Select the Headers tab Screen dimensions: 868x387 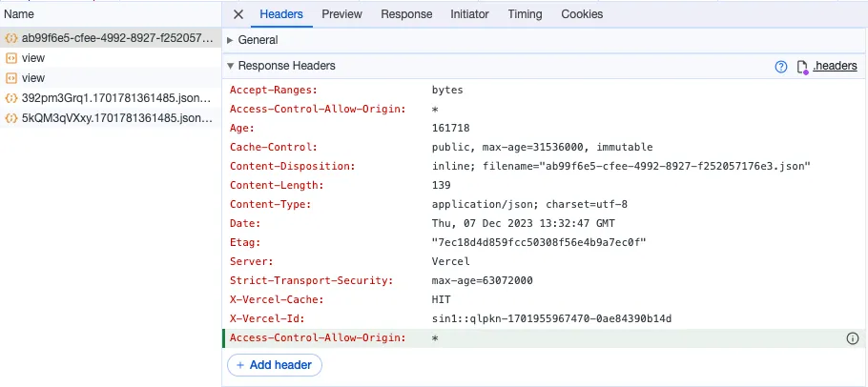pos(281,14)
